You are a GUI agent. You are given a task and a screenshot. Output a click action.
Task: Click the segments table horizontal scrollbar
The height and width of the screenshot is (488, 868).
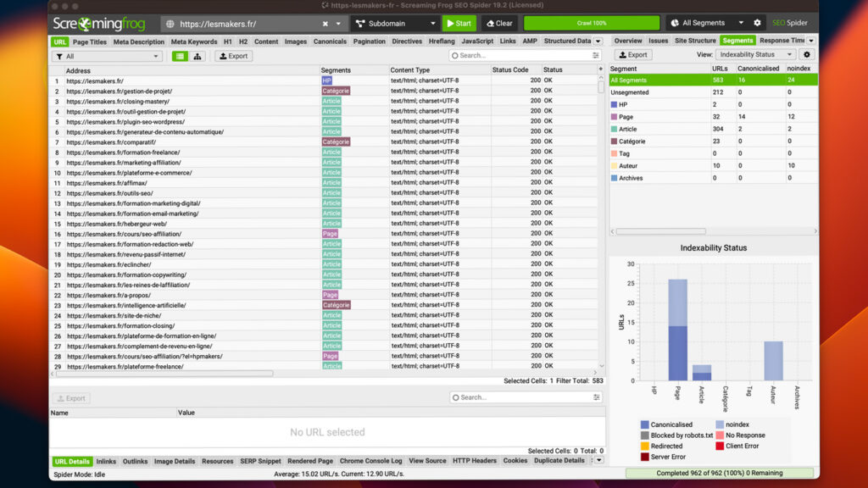pos(661,231)
